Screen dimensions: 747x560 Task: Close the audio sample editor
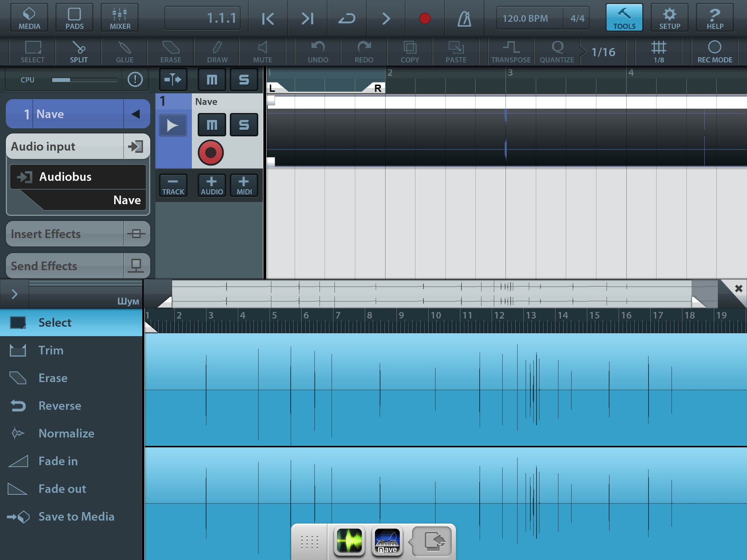click(x=738, y=288)
